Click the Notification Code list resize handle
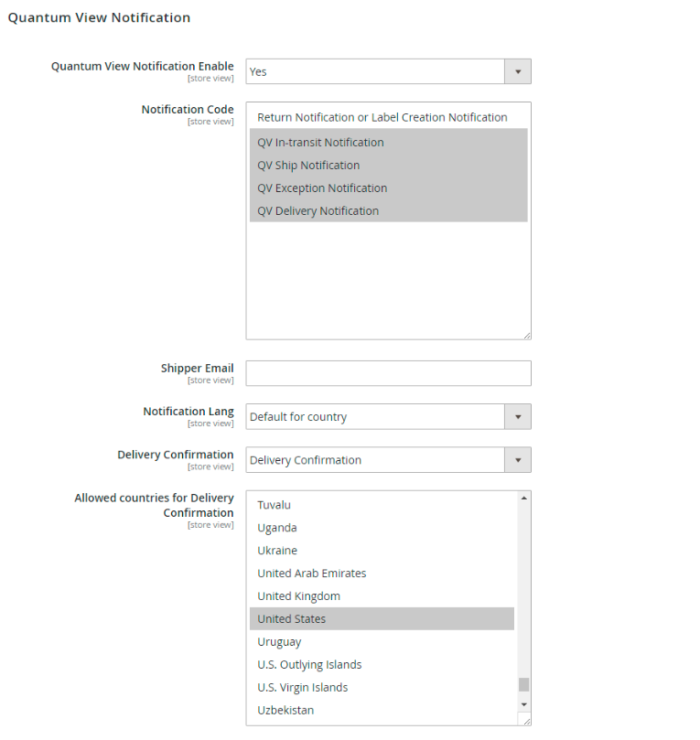Screen dimensions: 700x740 (527, 336)
